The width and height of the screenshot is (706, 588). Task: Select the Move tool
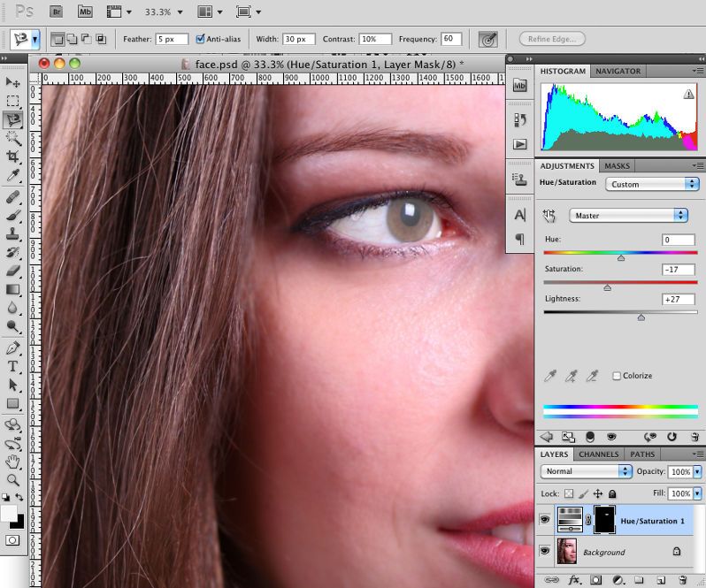pyautogui.click(x=13, y=82)
